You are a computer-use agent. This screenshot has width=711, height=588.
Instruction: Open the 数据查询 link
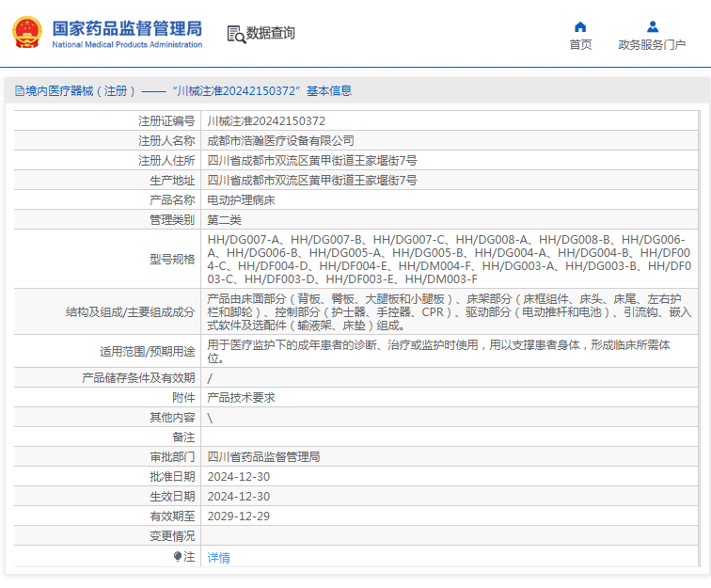coord(270,33)
